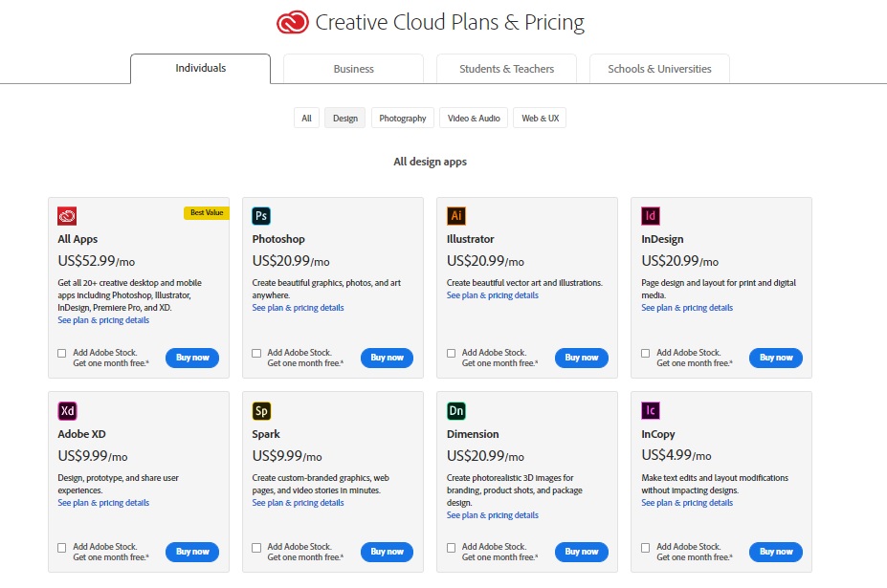887x588 pixels.
Task: Click the InCopy Ic icon
Action: pyautogui.click(x=651, y=411)
